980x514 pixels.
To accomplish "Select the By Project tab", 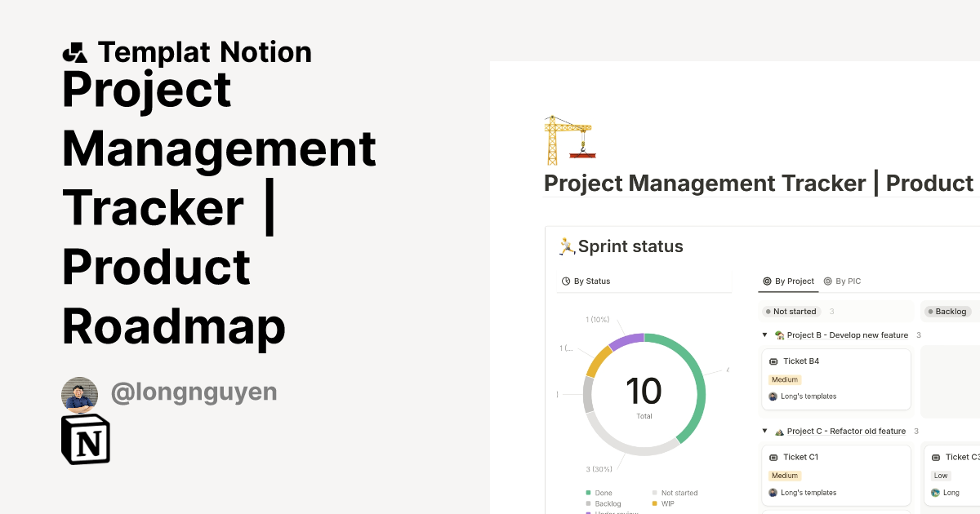I will [x=788, y=281].
